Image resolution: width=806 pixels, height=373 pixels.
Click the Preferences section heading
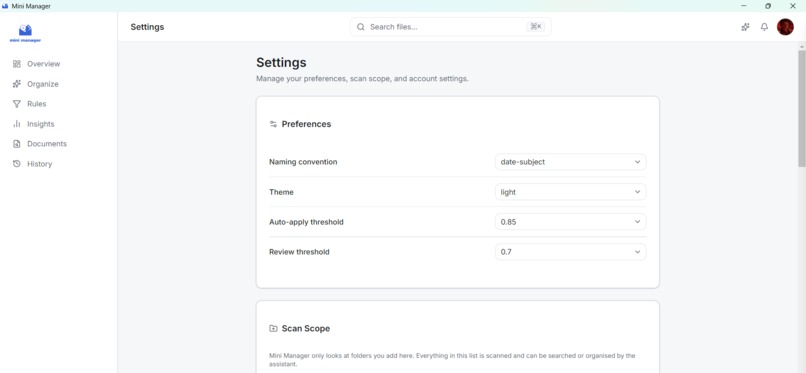pyautogui.click(x=306, y=124)
